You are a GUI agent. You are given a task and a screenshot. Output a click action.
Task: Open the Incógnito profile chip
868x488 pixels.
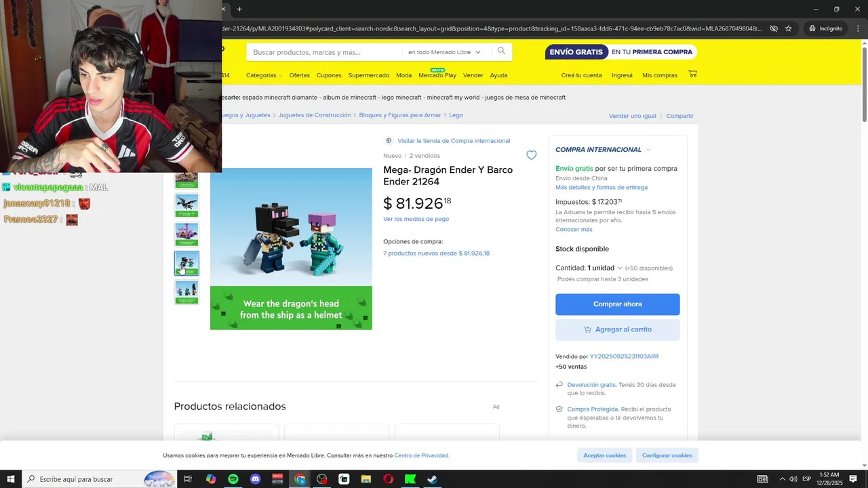(x=825, y=28)
